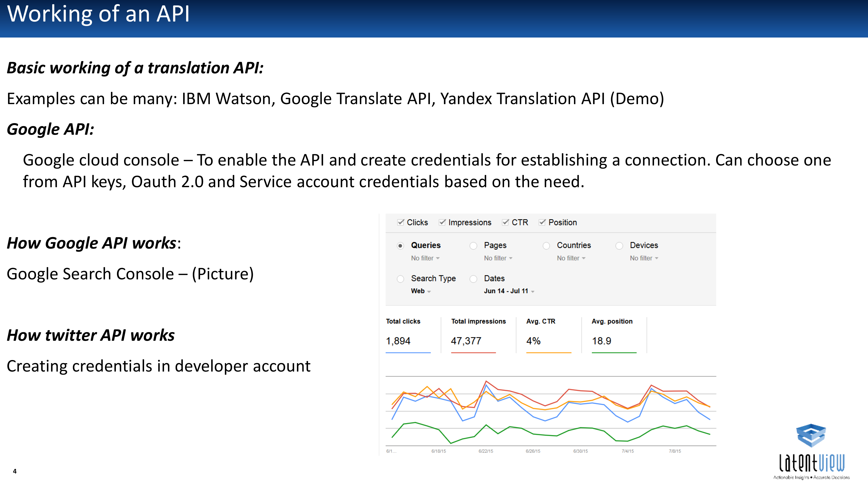This screenshot has width=868, height=488.
Task: Uncheck the Impressions checkbox
Action: click(442, 222)
